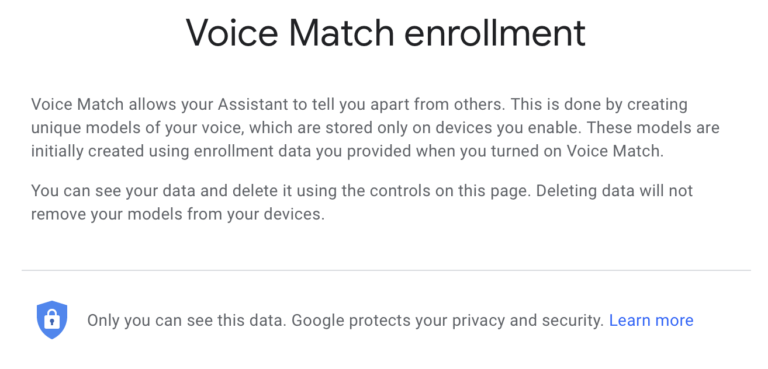Click the phrase "These models are"
This screenshot has width=768, height=369.
(653, 128)
